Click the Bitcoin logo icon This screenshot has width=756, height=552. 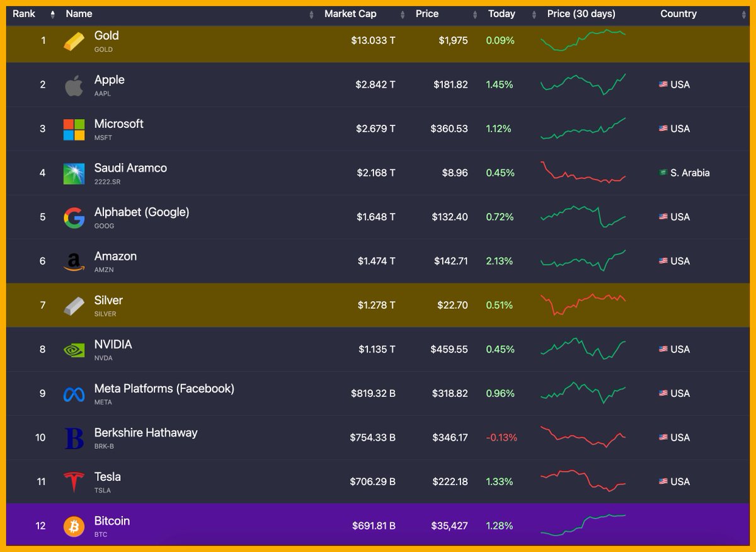[x=74, y=527]
